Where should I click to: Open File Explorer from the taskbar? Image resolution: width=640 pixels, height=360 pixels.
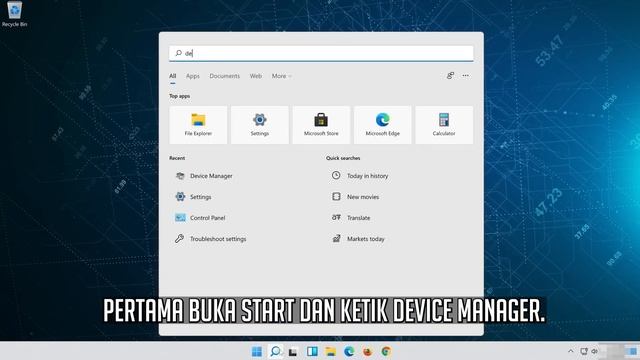[x=331, y=351]
